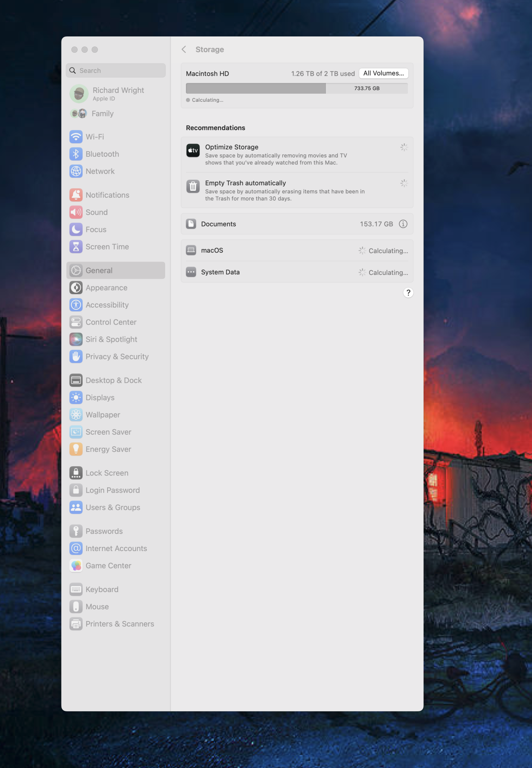The image size is (532, 768).
Task: Select the Family sidebar item
Action: point(116,114)
